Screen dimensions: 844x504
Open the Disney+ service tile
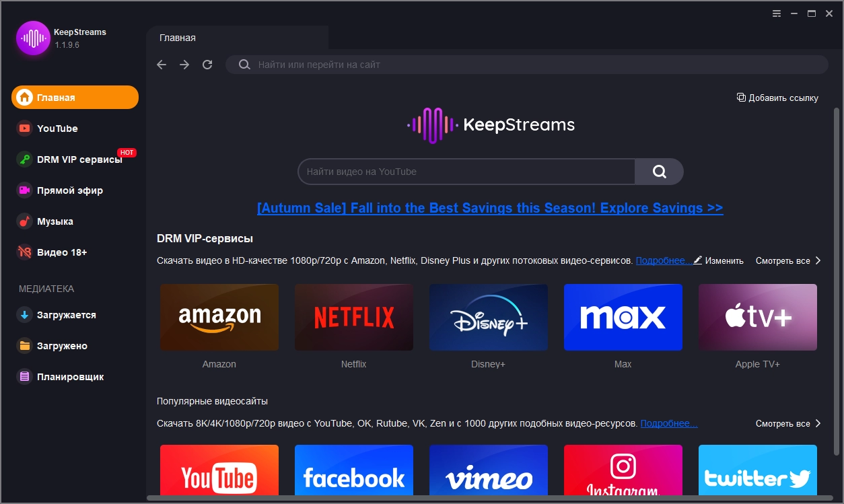click(x=489, y=317)
